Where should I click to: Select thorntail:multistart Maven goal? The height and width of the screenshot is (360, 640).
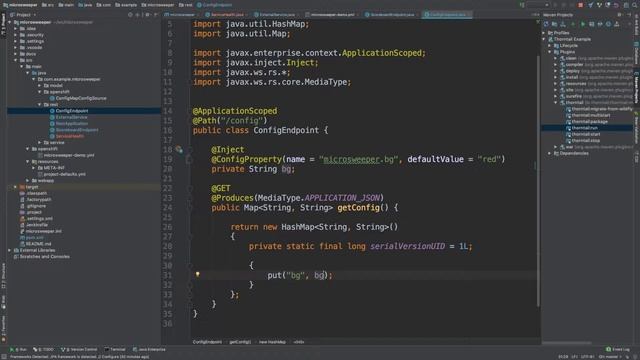[x=591, y=115]
